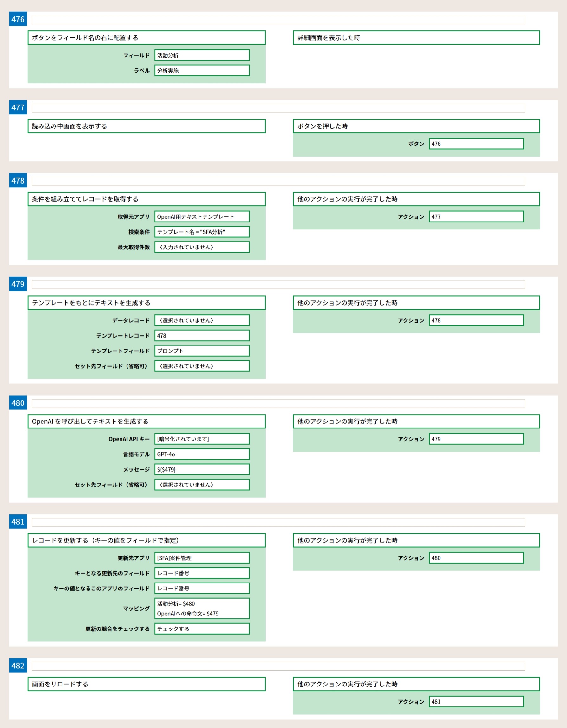567x728 pixels.
Task: Open the '詳細画面を表示した時' condition box
Action: pyautogui.click(x=416, y=38)
